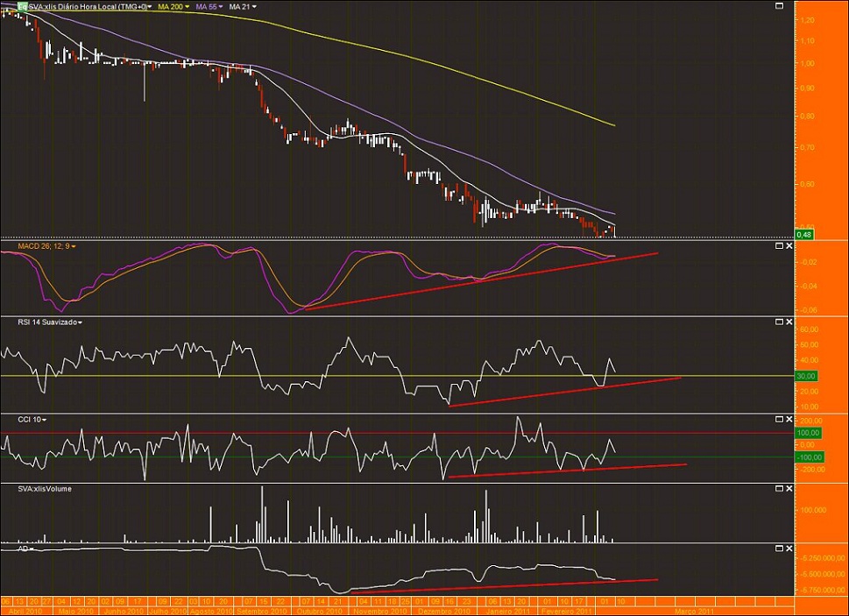Maximize the AD panel
Viewport: 849px width, 616px height.
tap(779, 549)
